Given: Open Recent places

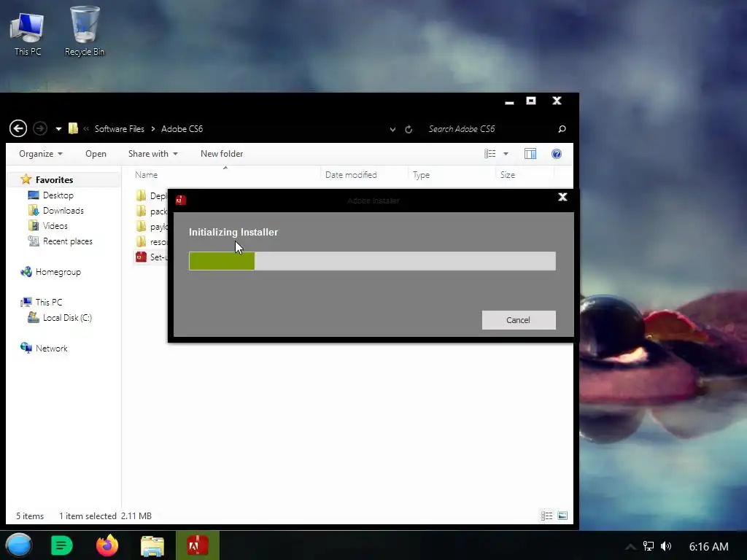Looking at the screenshot, I should click(68, 241).
